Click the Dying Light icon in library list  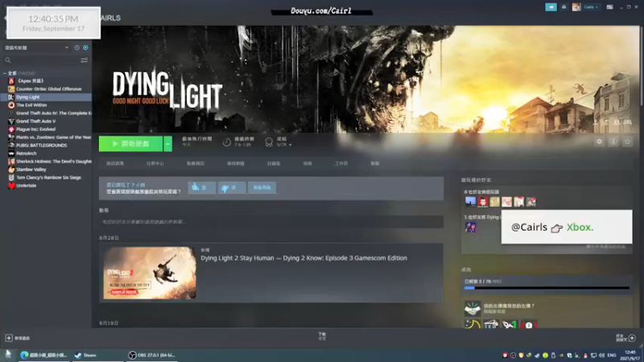(x=11, y=97)
